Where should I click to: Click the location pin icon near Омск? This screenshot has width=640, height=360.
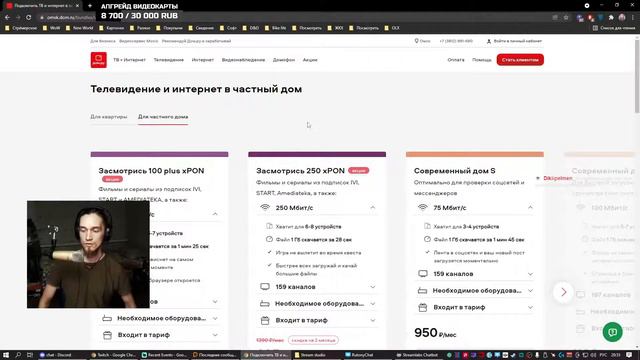point(416,41)
